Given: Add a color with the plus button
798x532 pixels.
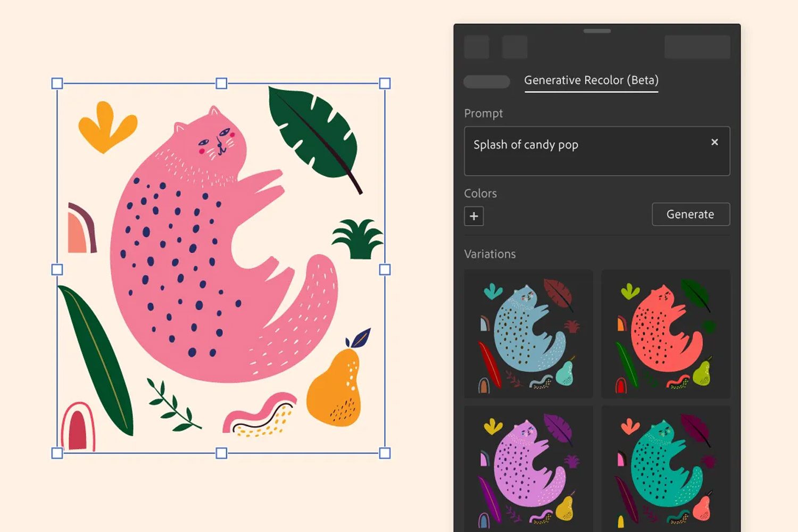Looking at the screenshot, I should pos(474,216).
